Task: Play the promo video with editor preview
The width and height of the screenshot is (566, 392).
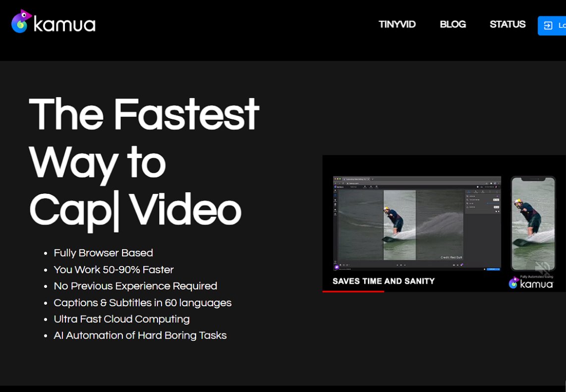Action: 444,224
